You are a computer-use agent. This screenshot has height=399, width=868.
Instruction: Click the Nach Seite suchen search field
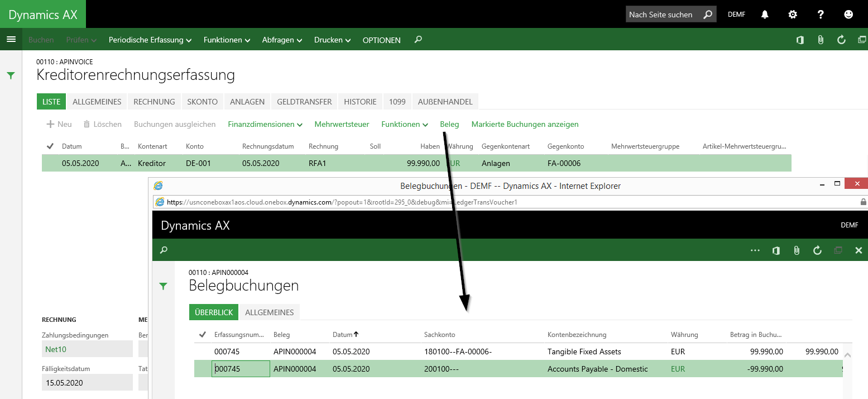[x=664, y=15]
